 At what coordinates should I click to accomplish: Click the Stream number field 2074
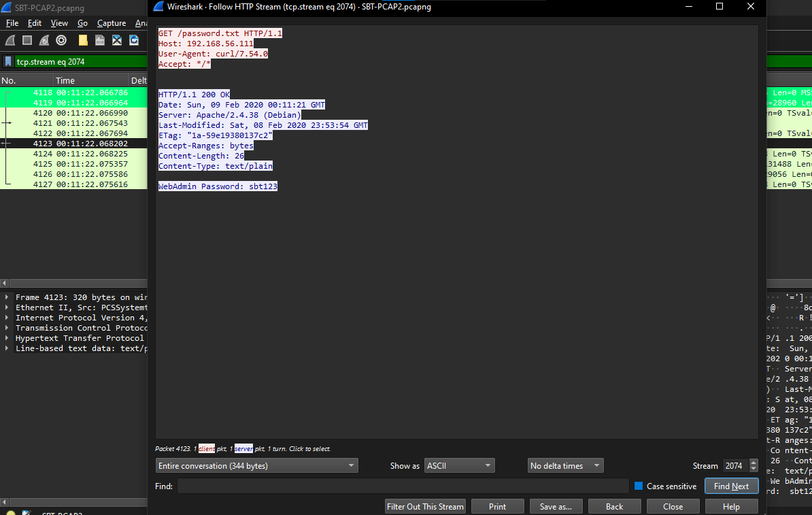(736, 466)
